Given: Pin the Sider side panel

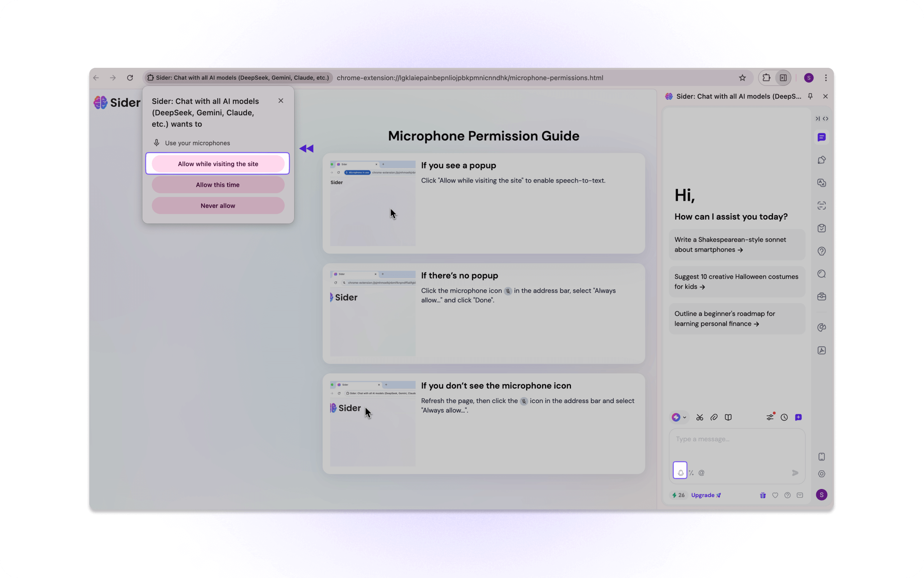Looking at the screenshot, I should (x=810, y=96).
